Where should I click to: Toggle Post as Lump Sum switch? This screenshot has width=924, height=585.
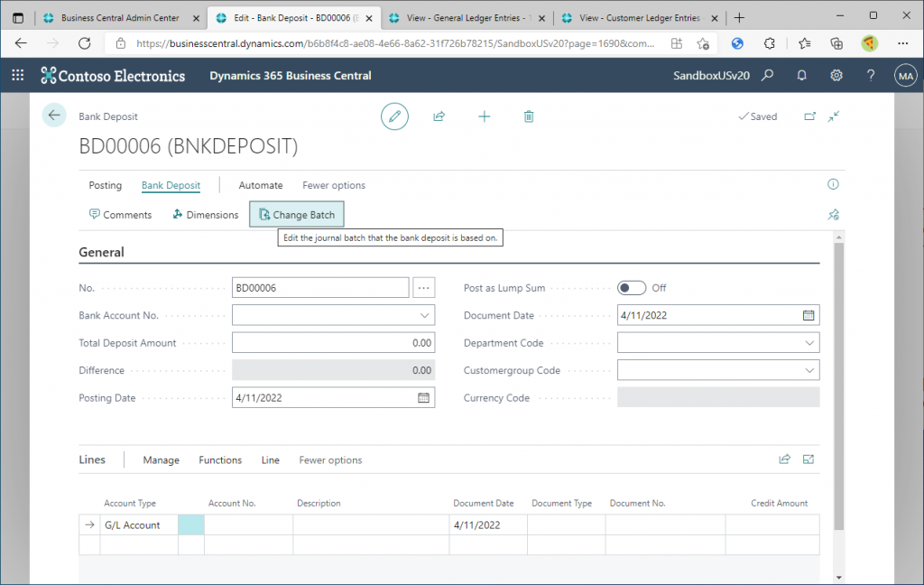[x=631, y=288]
